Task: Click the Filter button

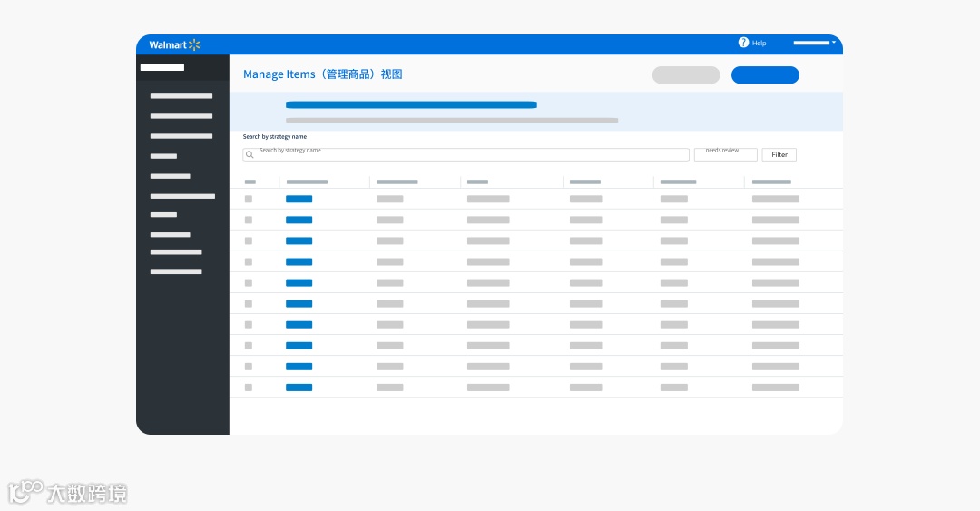Action: (779, 154)
